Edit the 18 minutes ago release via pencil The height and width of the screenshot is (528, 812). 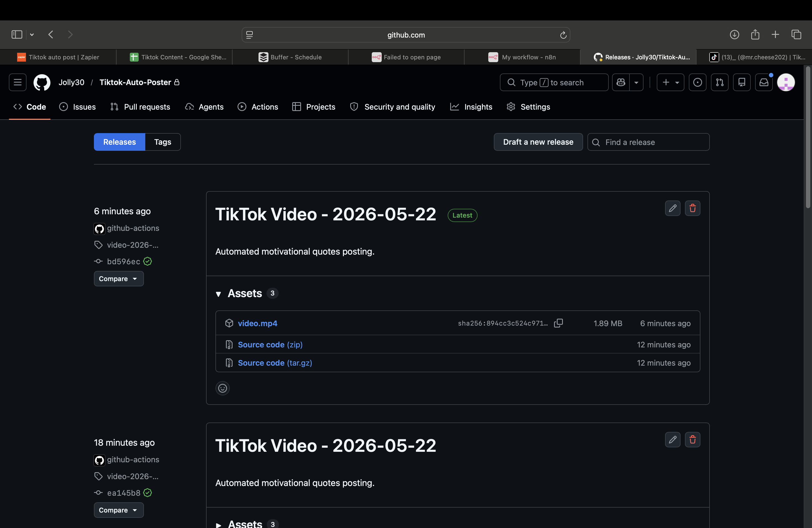673,440
